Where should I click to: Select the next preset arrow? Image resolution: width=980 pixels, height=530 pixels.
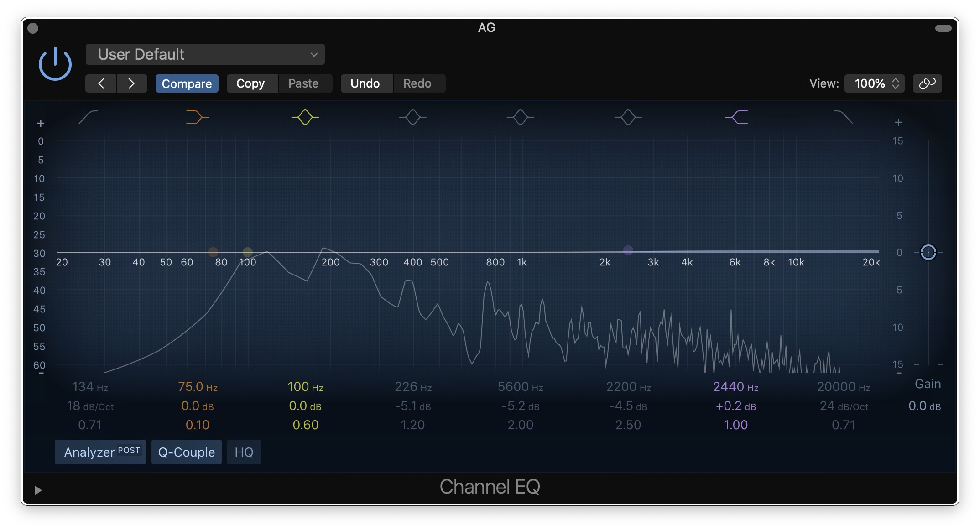point(131,83)
